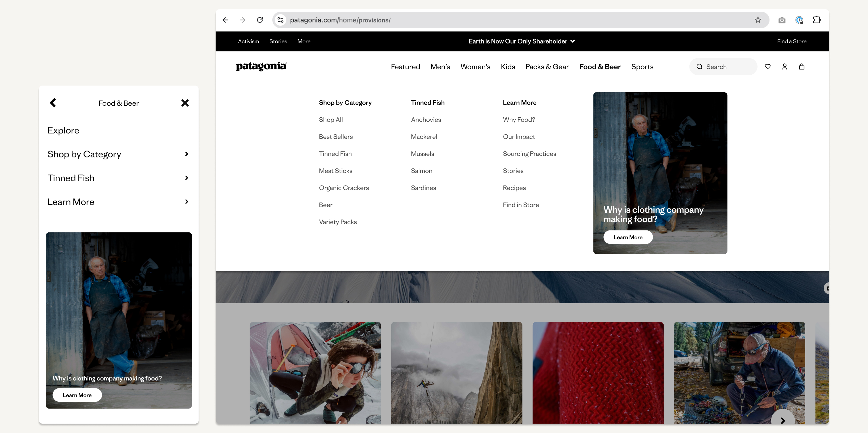868x433 pixels.
Task: Click the wishlist heart icon
Action: click(x=767, y=66)
